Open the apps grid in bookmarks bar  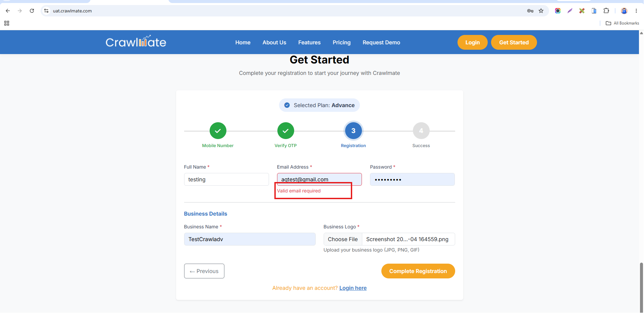pyautogui.click(x=7, y=23)
